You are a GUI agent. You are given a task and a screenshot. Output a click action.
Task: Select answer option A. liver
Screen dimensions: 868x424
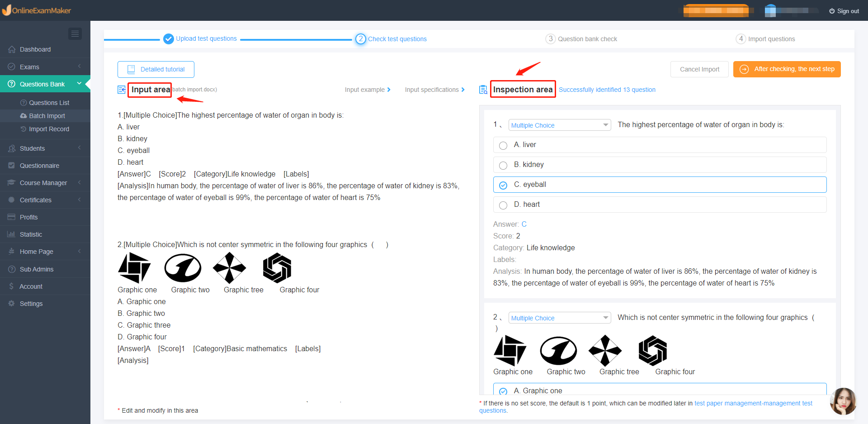660,145
